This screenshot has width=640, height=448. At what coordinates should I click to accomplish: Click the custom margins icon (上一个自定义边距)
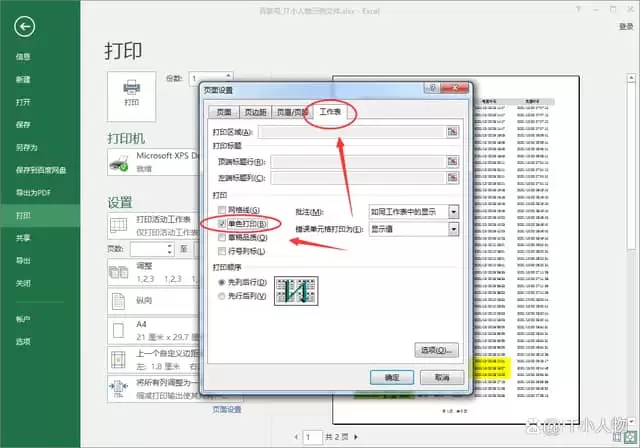tap(118, 359)
